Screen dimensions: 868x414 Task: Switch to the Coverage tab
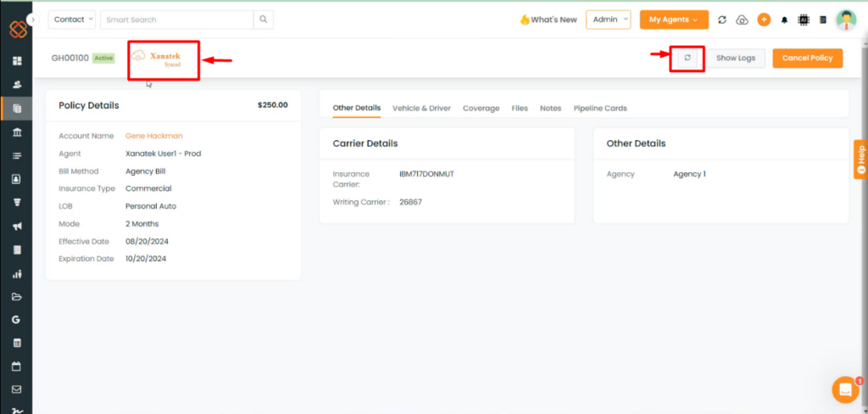[x=481, y=108]
